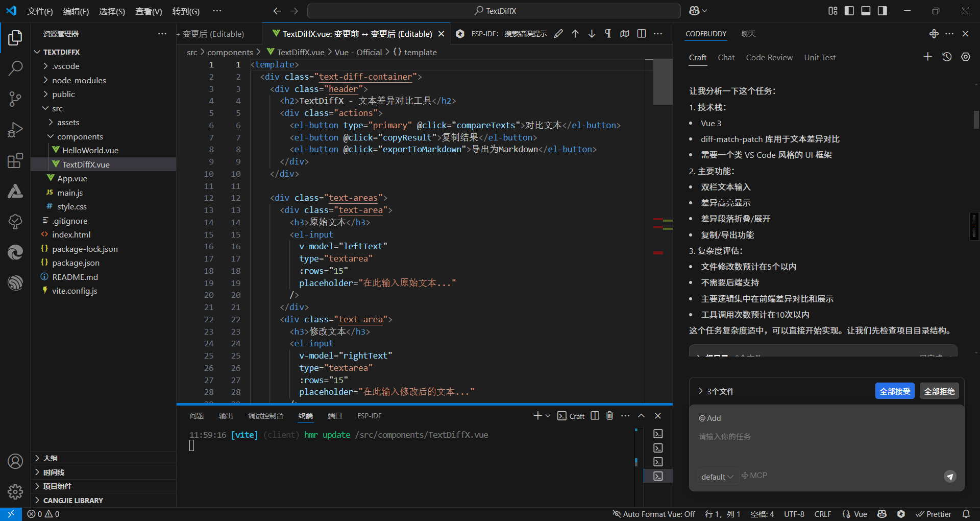Switch to the 问题 panel tab

(197, 416)
